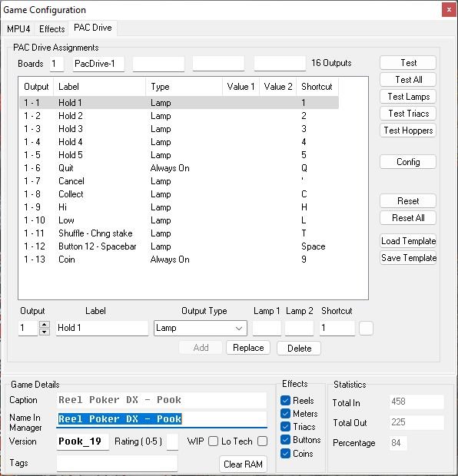This screenshot has height=476, width=458.
Task: Toggle the Meters effects checkbox
Action: coord(285,414)
